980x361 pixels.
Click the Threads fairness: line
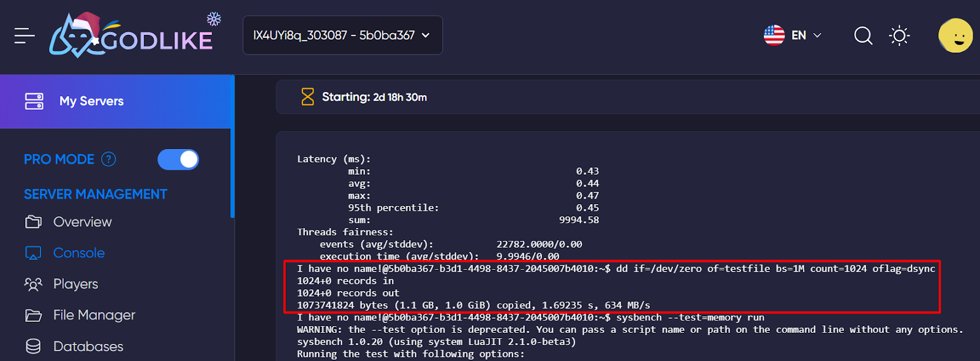[345, 232]
